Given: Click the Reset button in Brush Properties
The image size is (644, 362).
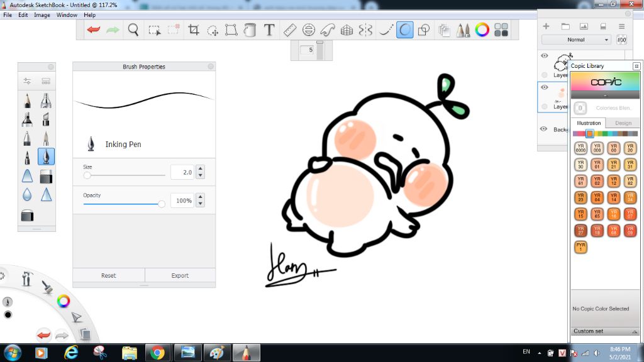Looking at the screenshot, I should (x=108, y=275).
